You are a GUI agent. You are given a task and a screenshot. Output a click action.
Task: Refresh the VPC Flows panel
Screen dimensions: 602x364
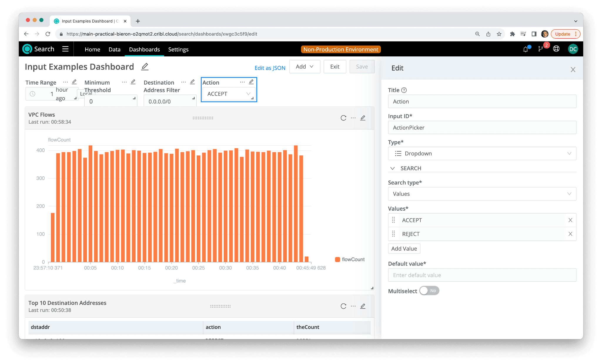click(x=343, y=118)
